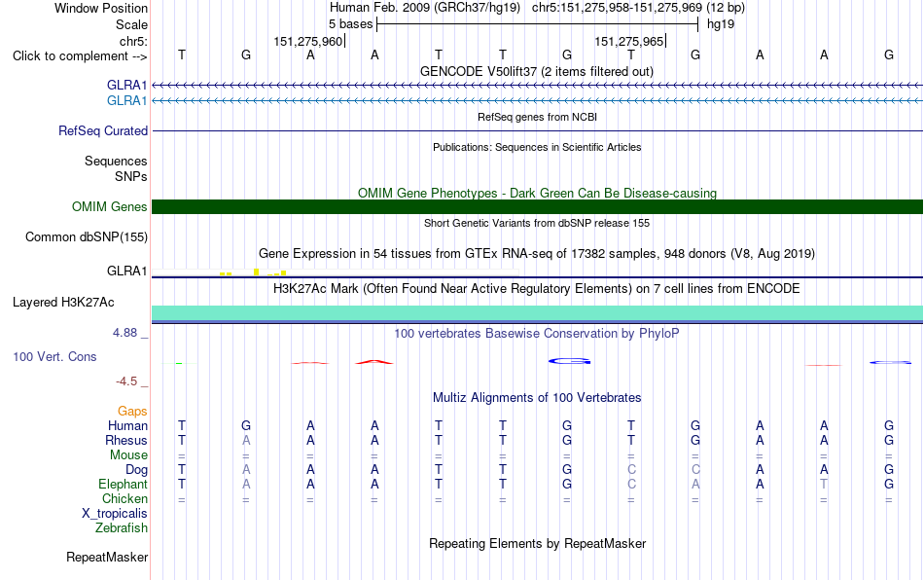Open the 'GENCODE V50lift37 (2 items filtered out)' title
924x580 pixels.
pyautogui.click(x=537, y=72)
